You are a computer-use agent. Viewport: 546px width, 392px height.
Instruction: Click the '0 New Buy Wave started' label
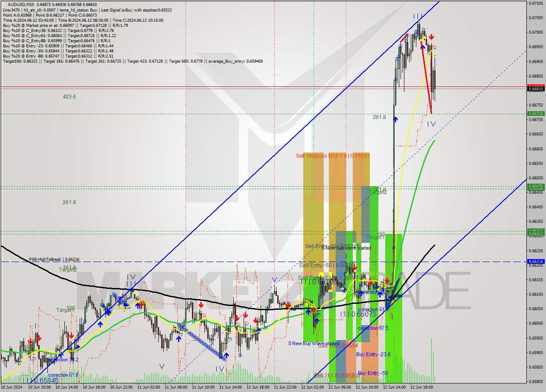click(314, 343)
